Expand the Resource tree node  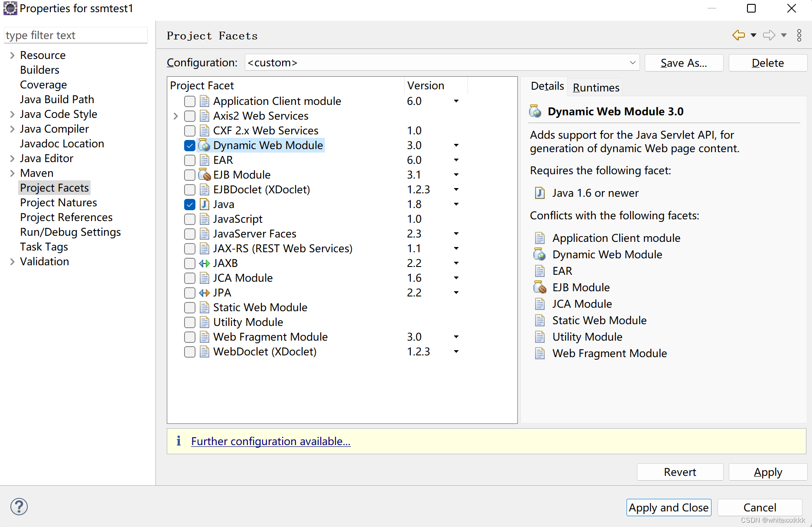click(x=12, y=55)
